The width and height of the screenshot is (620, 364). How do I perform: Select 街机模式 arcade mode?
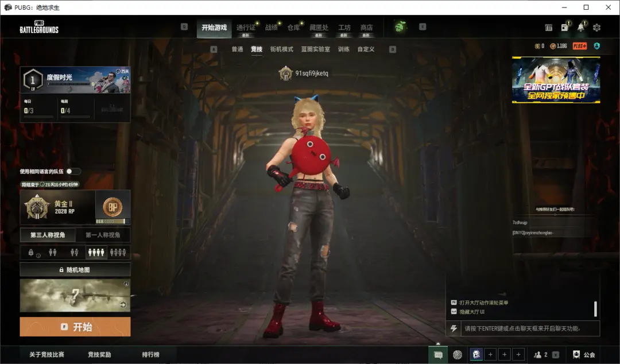pyautogui.click(x=281, y=49)
